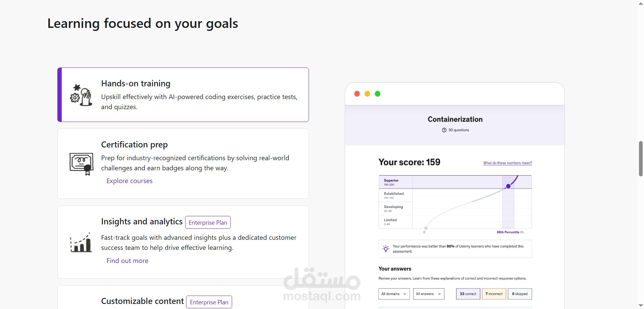The width and height of the screenshot is (644, 309).
Task: Expand the All answers dropdown
Action: (x=428, y=294)
